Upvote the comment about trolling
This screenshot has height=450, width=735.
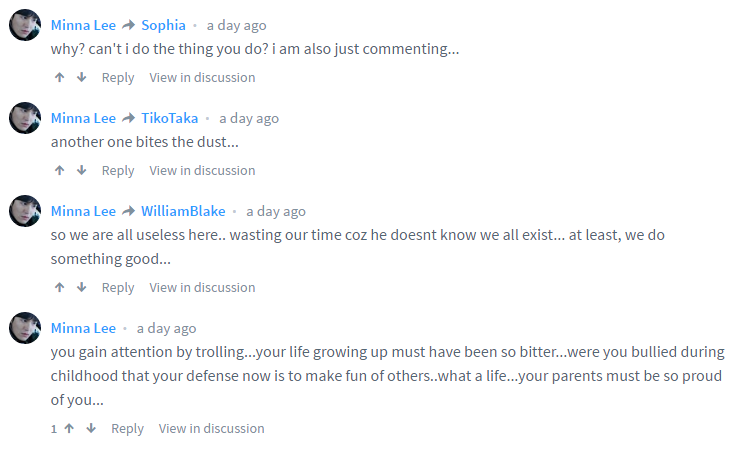pos(69,429)
